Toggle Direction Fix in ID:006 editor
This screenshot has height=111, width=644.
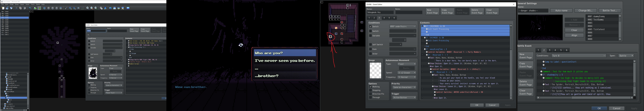370,94
